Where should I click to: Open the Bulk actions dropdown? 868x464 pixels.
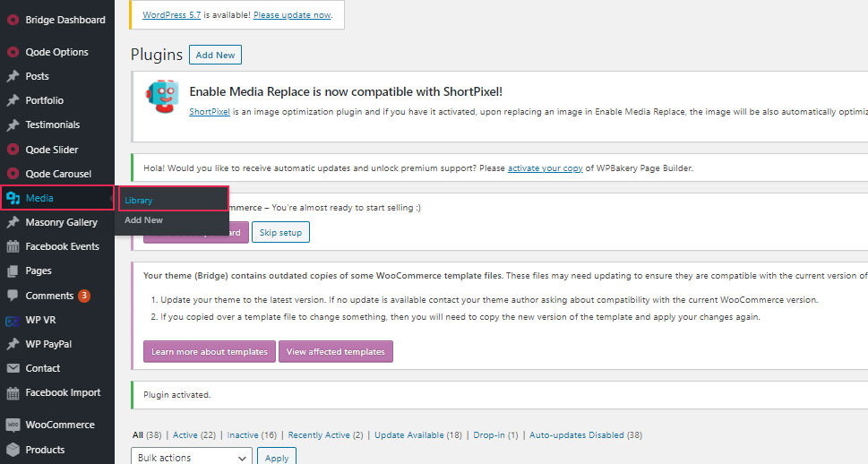pyautogui.click(x=192, y=458)
